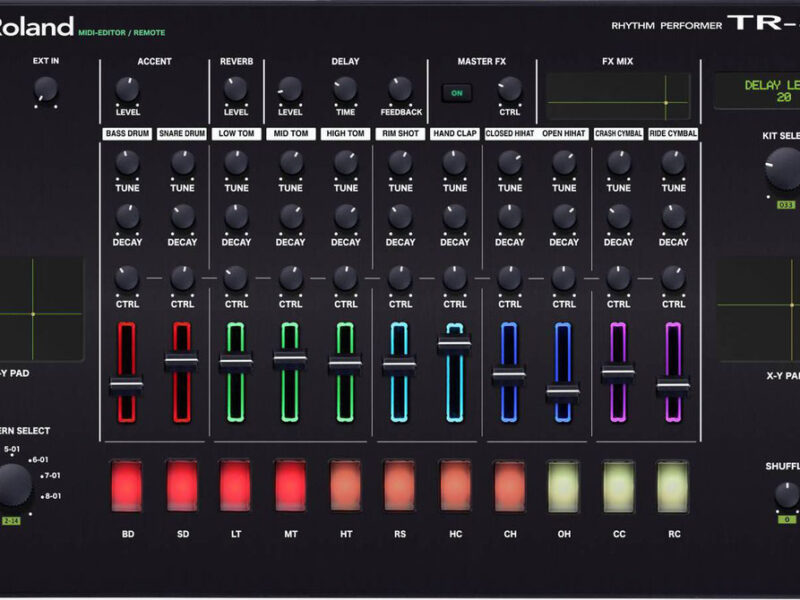
Task: Toggle the OH instrument pad
Action: (x=564, y=486)
